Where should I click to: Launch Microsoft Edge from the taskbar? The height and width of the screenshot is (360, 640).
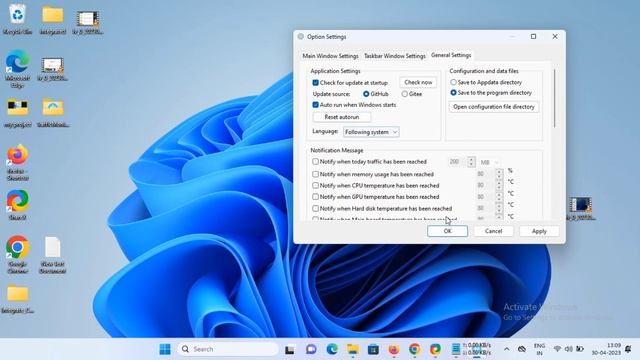[332, 349]
